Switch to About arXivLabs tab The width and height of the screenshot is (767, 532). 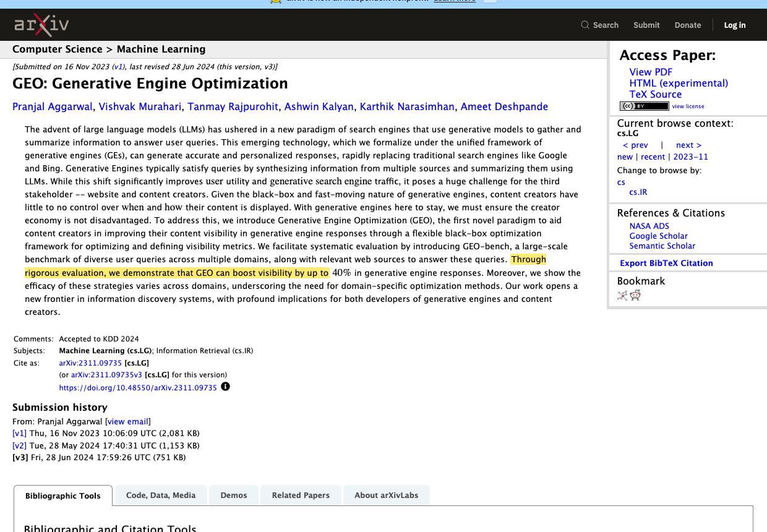(x=386, y=496)
